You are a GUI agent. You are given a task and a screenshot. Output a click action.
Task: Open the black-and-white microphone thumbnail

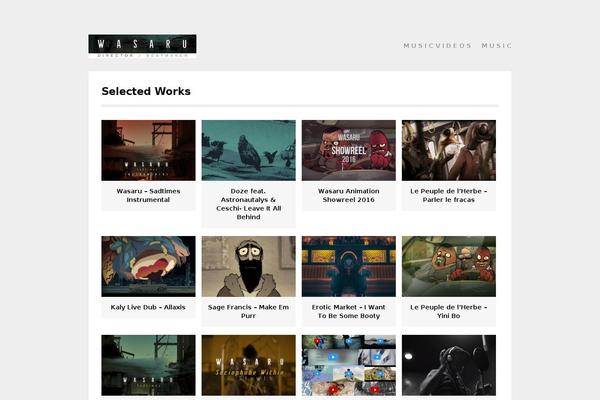[449, 365]
